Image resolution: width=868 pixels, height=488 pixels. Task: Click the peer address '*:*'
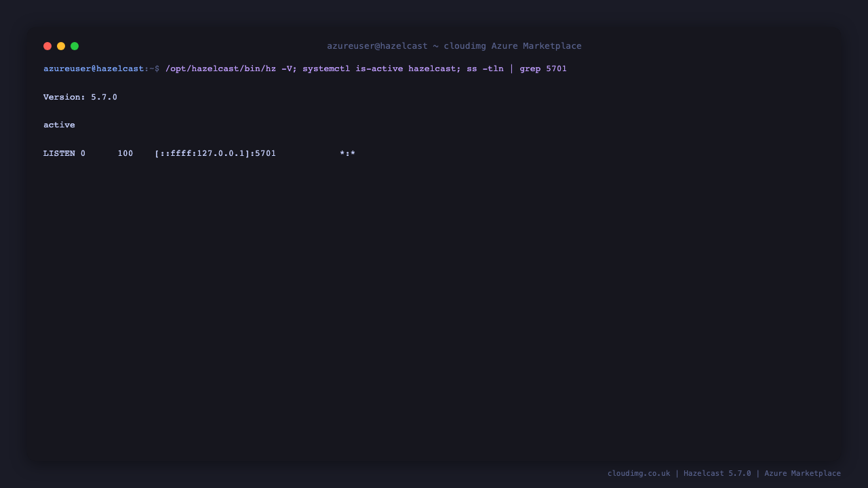pos(348,153)
